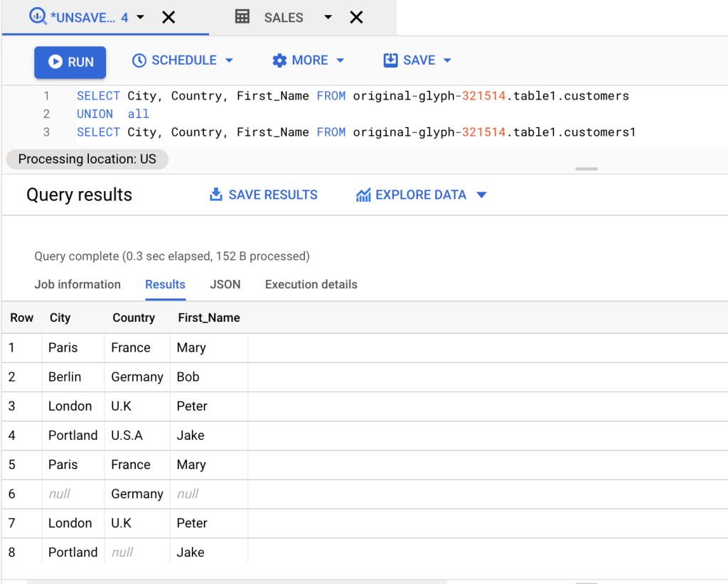Click the First_Name column header
This screenshot has height=584, width=728.
[x=209, y=318]
